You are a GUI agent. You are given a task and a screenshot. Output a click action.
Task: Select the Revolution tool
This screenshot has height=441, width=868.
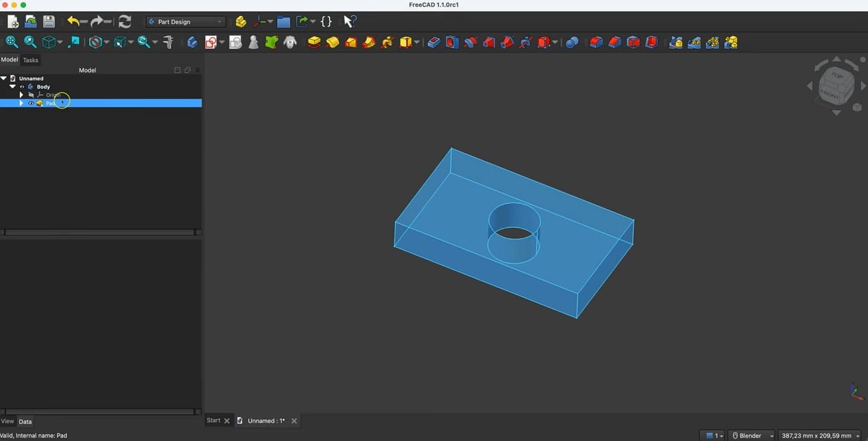[332, 42]
